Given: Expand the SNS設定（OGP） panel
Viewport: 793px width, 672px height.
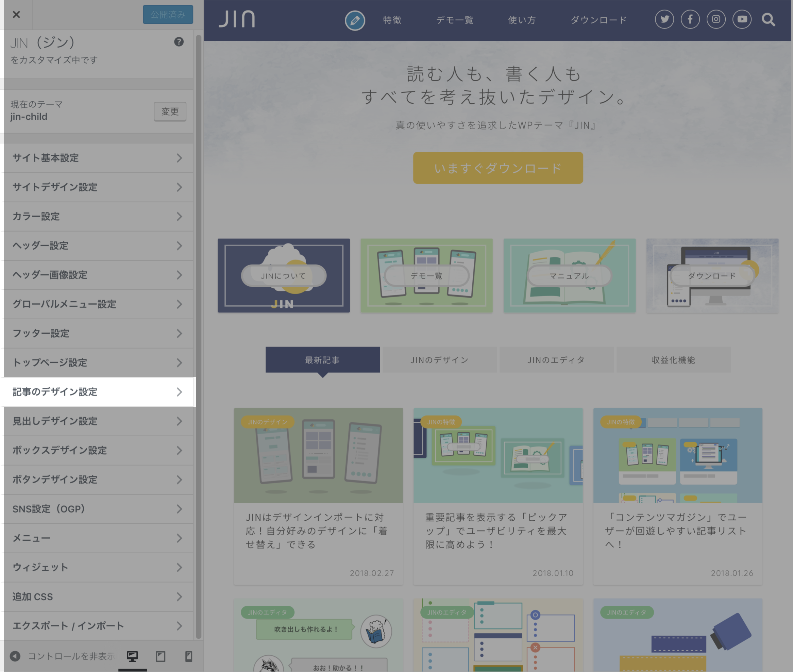Looking at the screenshot, I should (98, 509).
